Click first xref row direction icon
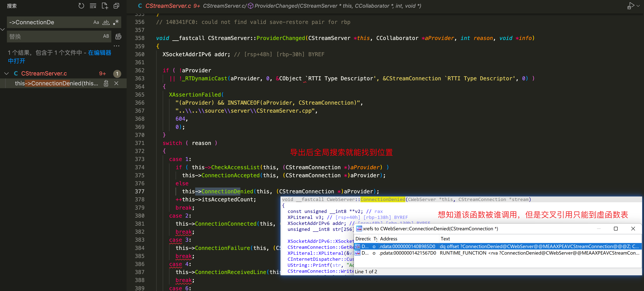 [358, 247]
